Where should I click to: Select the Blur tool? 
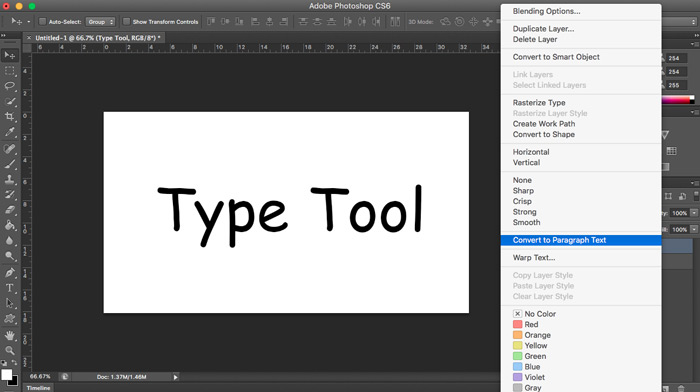coord(9,241)
